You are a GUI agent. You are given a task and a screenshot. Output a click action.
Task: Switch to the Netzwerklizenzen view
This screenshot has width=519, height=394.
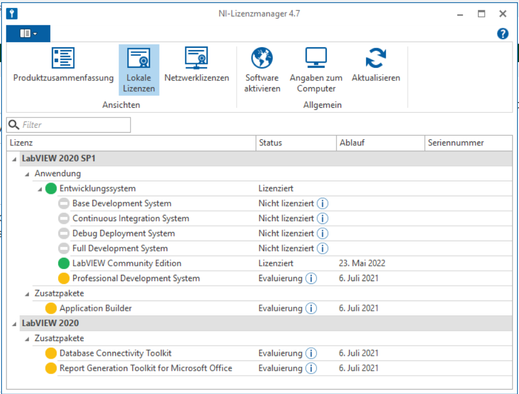(197, 65)
